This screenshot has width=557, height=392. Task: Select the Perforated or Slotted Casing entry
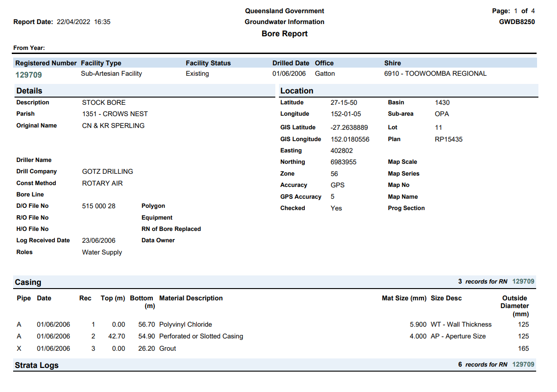[201, 336]
